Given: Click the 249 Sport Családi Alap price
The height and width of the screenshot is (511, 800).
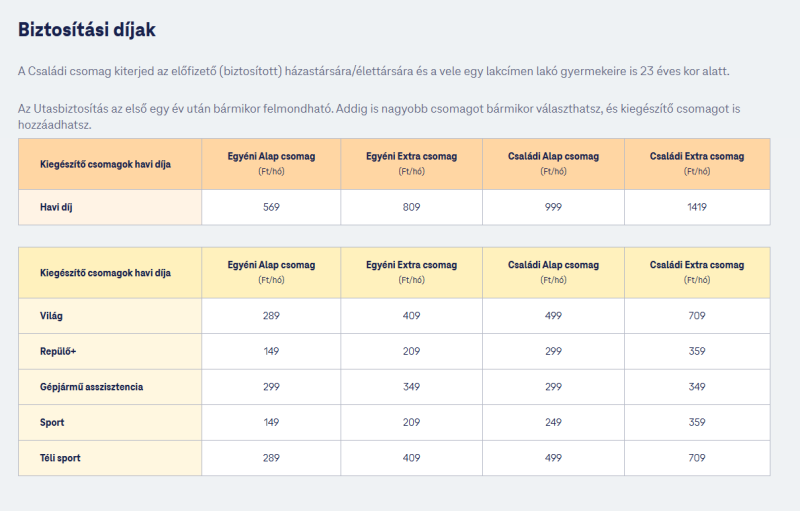Looking at the screenshot, I should click(x=553, y=423).
